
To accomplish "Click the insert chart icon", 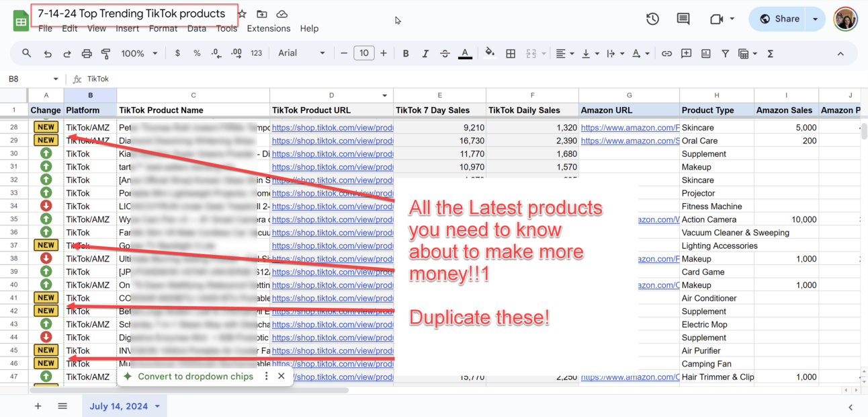I will pyautogui.click(x=706, y=54).
